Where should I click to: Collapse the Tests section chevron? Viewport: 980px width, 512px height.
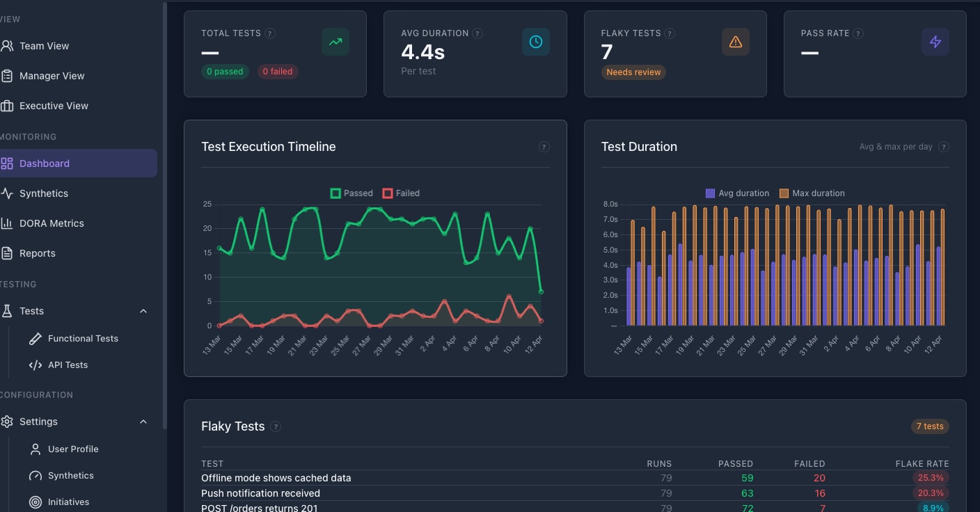pyautogui.click(x=143, y=311)
